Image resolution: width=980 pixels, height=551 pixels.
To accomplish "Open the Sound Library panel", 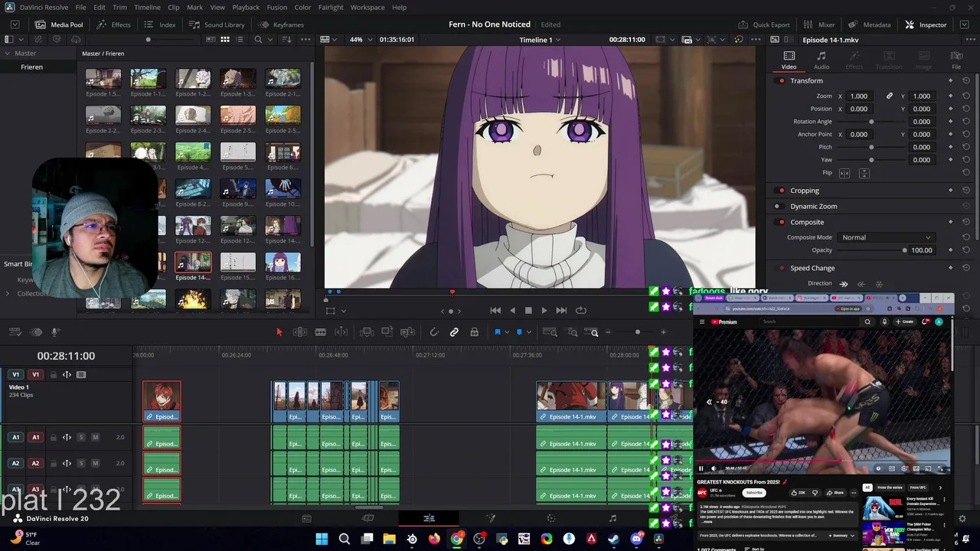I will point(217,24).
